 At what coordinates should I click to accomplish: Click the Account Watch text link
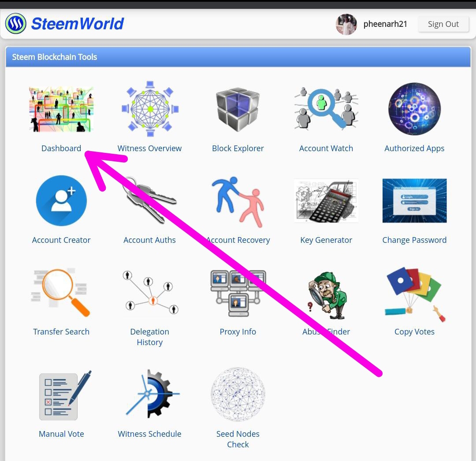[326, 148]
